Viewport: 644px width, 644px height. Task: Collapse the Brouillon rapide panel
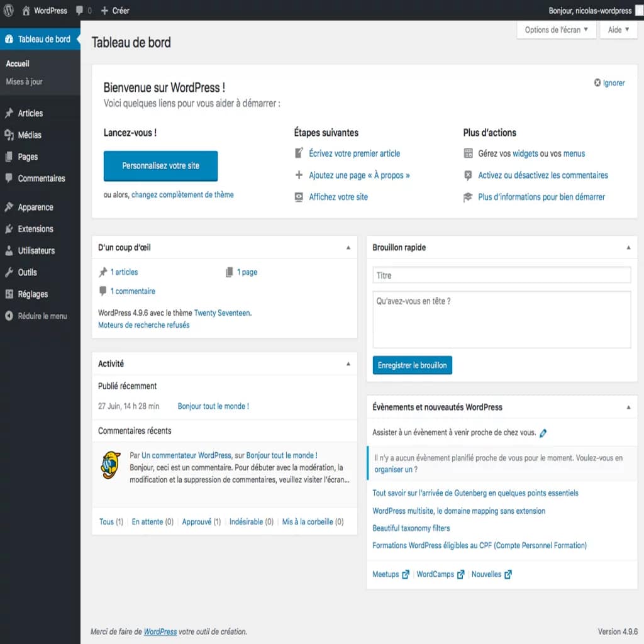(628, 247)
